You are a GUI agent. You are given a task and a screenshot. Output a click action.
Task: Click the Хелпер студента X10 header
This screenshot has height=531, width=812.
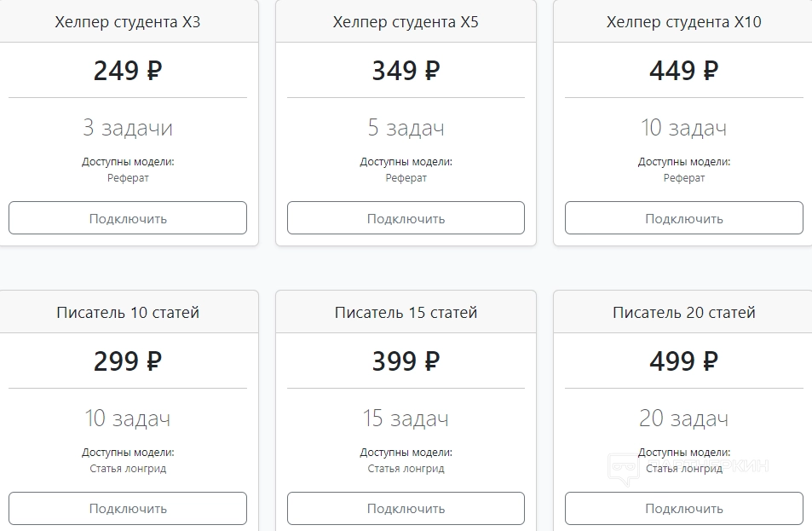(683, 22)
